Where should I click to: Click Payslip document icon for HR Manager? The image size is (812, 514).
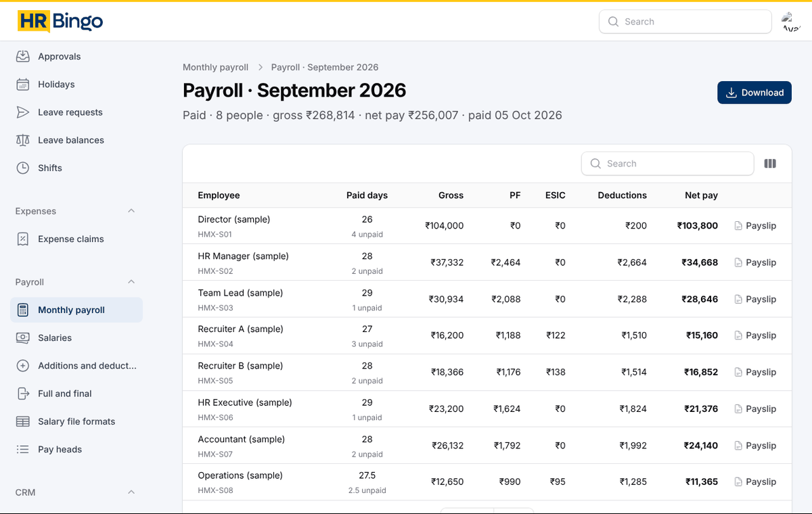pos(738,262)
